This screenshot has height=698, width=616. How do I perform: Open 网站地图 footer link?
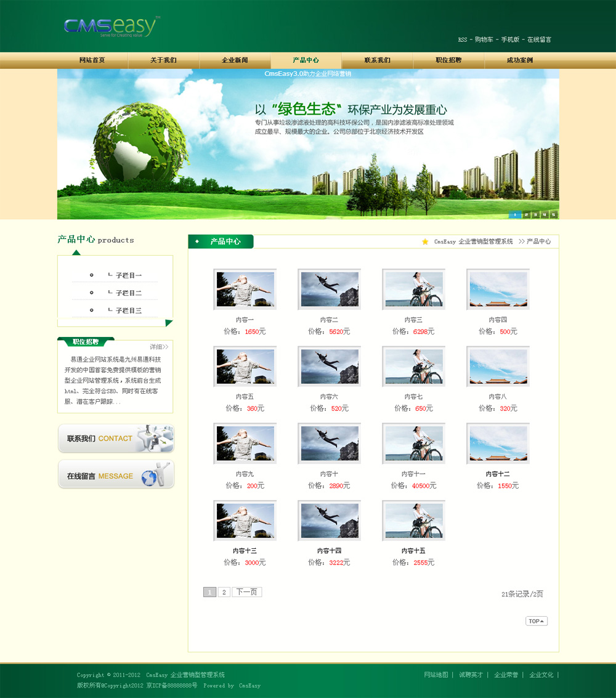click(x=437, y=675)
